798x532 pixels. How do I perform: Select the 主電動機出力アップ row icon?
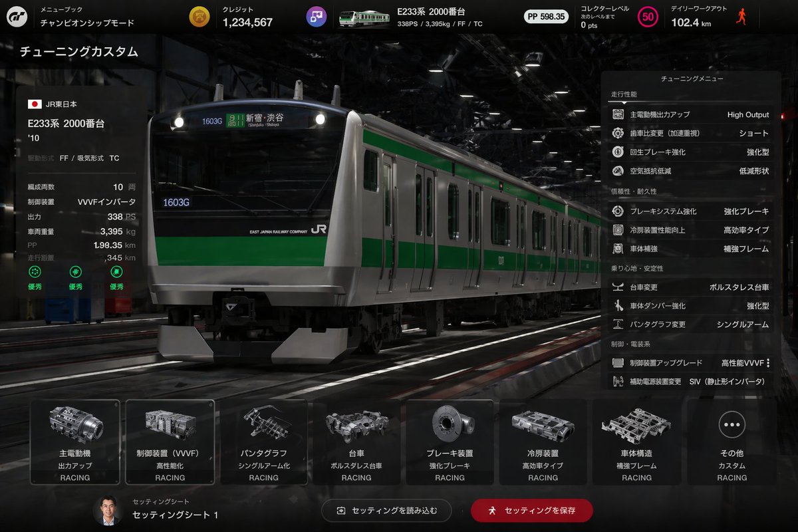click(x=618, y=114)
